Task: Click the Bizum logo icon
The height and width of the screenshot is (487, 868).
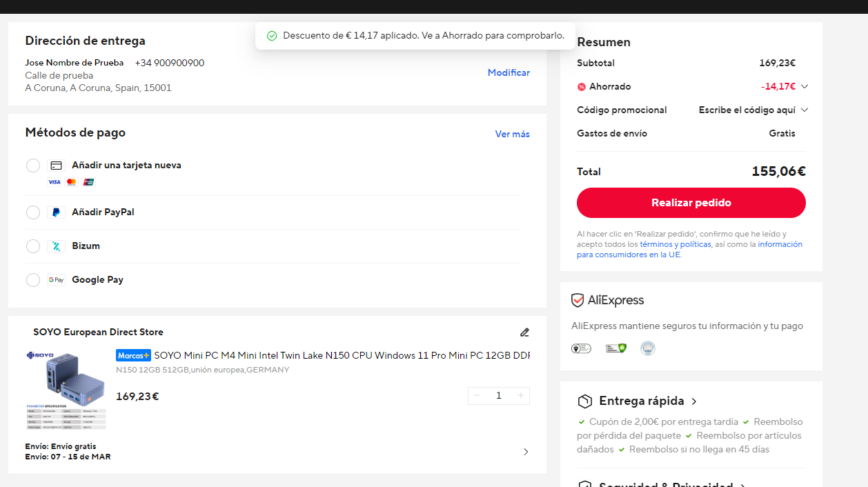Action: [56, 246]
